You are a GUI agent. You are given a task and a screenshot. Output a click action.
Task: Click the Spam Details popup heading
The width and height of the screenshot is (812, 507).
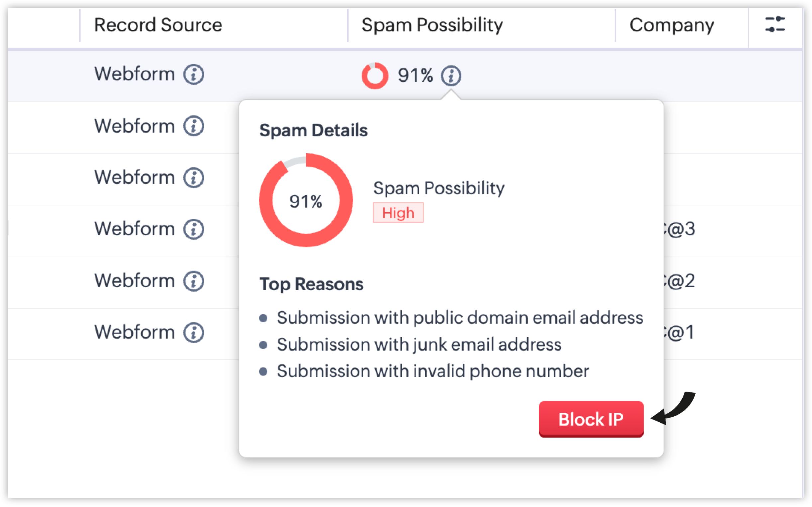tap(313, 130)
